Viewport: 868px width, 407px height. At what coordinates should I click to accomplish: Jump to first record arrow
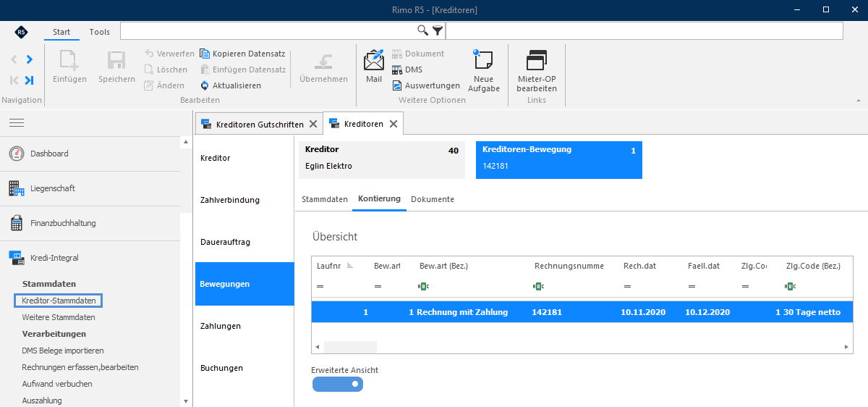click(x=14, y=80)
